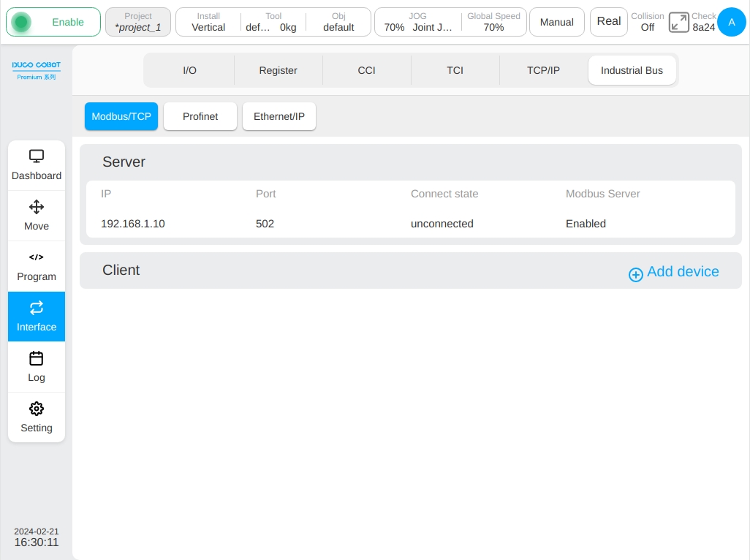Select the Modbus/TCP button
This screenshot has width=750, height=560.
121,116
